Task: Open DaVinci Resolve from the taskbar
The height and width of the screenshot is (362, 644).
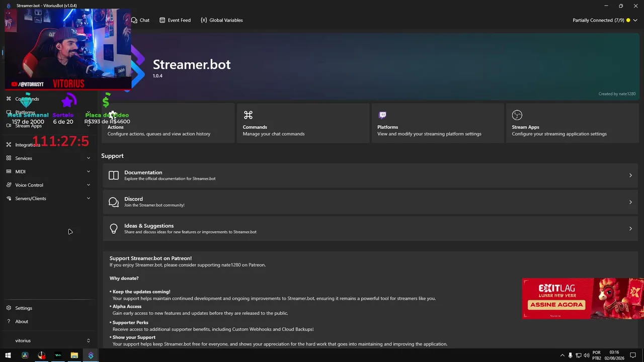Action: coord(25,355)
